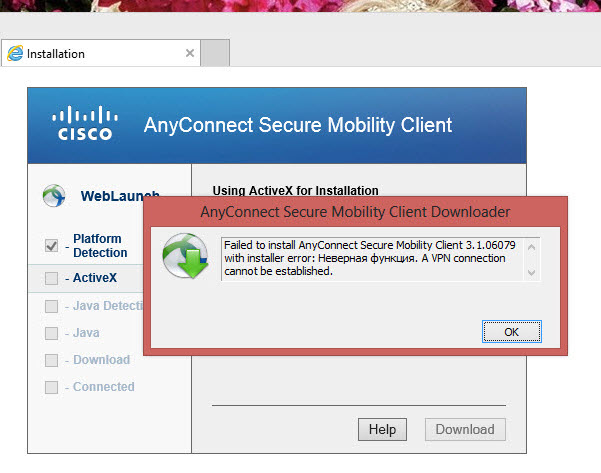The width and height of the screenshot is (601, 473).
Task: Click the WebLaunch globe icon
Action: [54, 196]
